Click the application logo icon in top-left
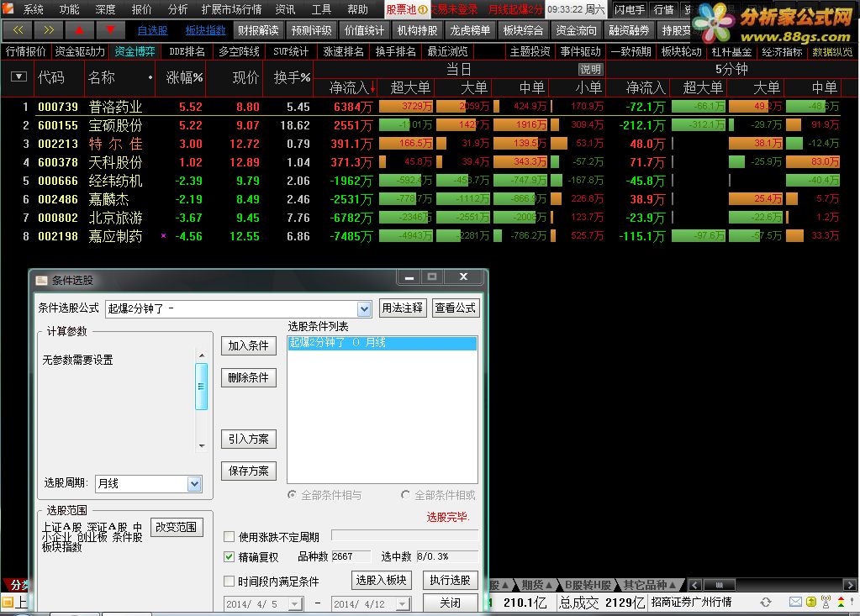860x616 pixels. [8, 8]
